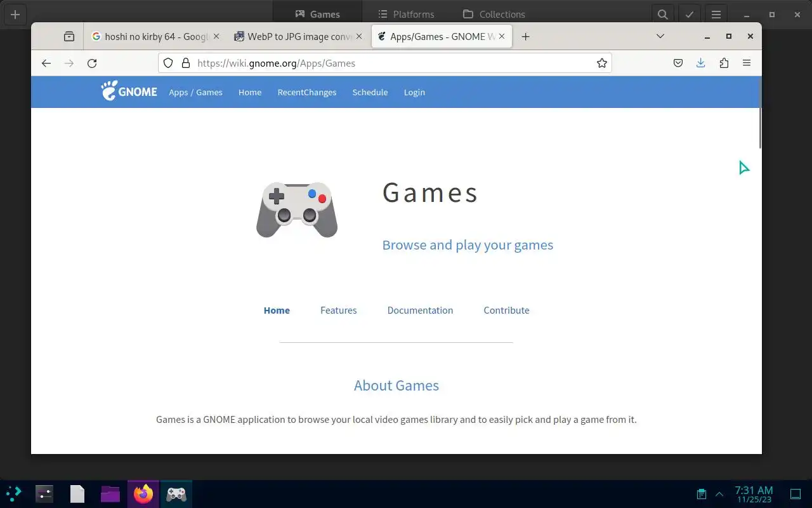Select the Collections tab in Games window
The height and width of the screenshot is (508, 812).
click(x=494, y=14)
